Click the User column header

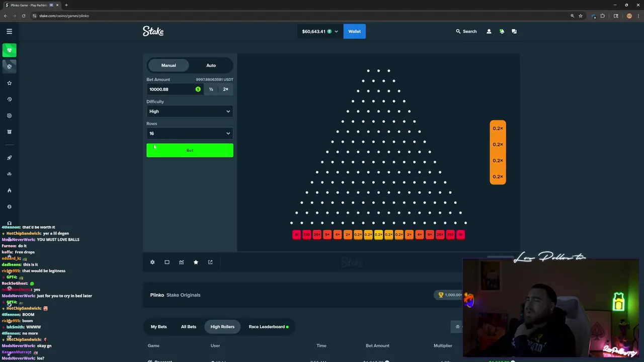(x=215, y=345)
